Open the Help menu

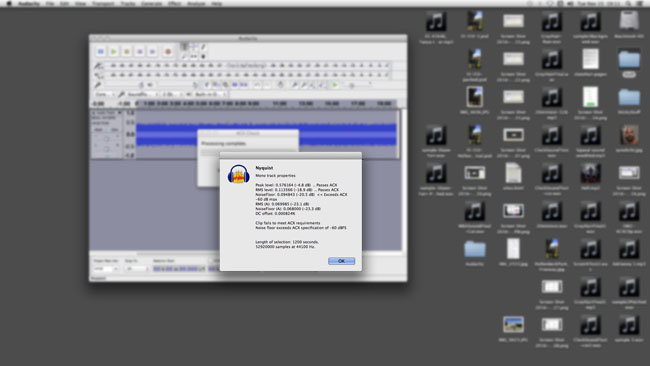[x=217, y=3]
